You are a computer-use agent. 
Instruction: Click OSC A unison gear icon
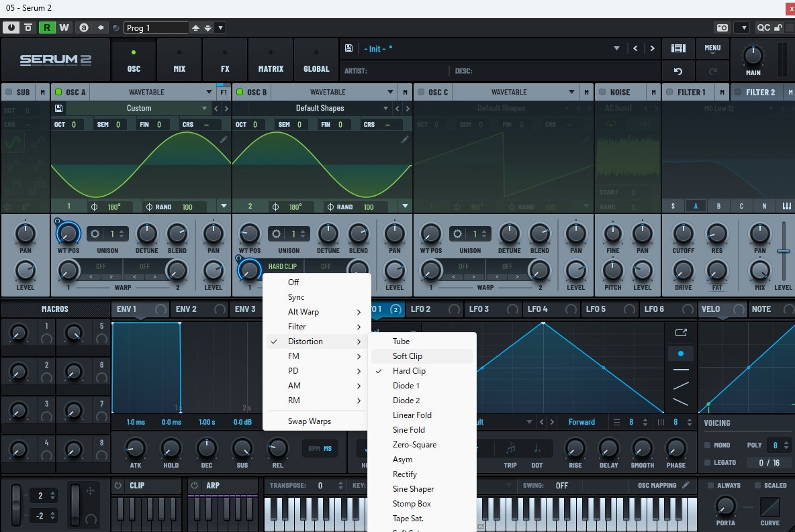click(x=95, y=233)
